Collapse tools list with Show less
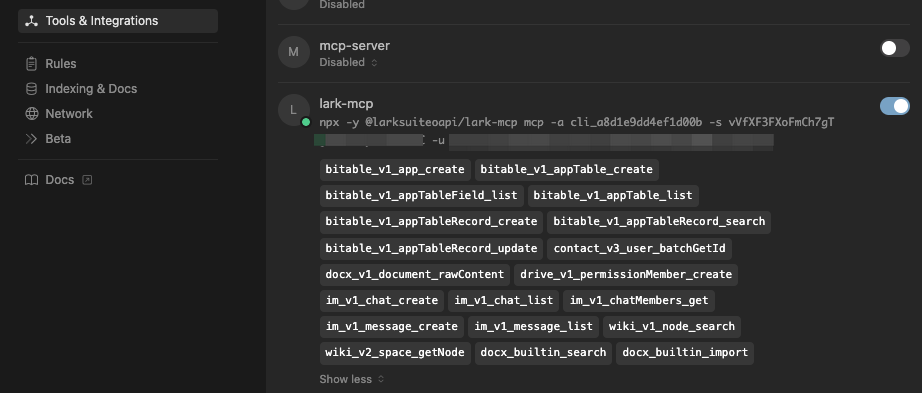The height and width of the screenshot is (393, 922). pyautogui.click(x=351, y=379)
